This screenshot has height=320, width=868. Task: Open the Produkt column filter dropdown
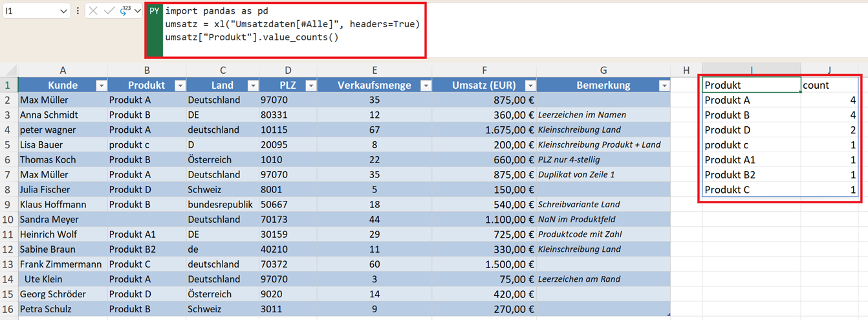point(180,86)
